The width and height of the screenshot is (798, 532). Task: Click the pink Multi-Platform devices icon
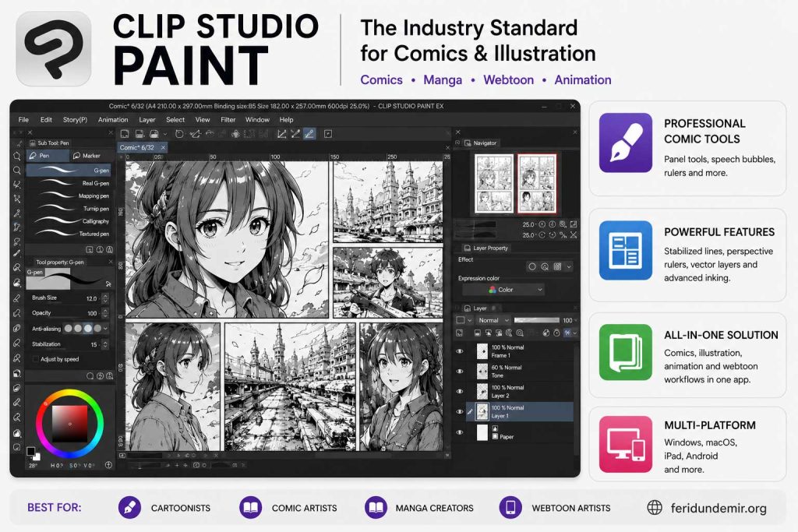(x=626, y=445)
